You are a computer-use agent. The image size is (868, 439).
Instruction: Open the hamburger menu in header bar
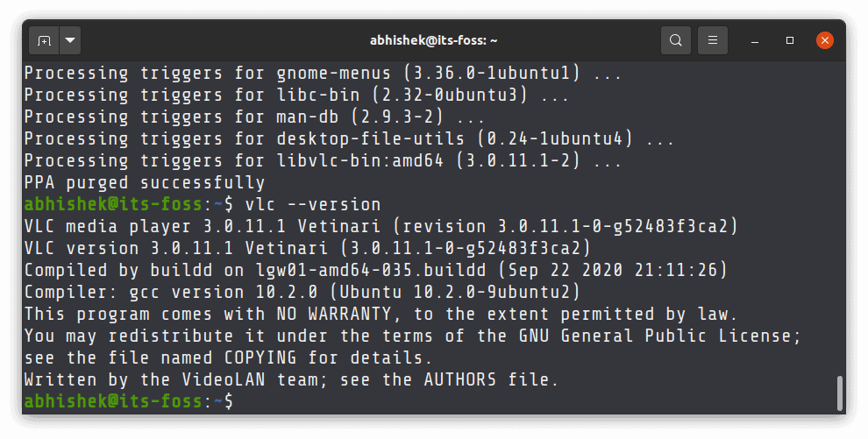pos(713,40)
